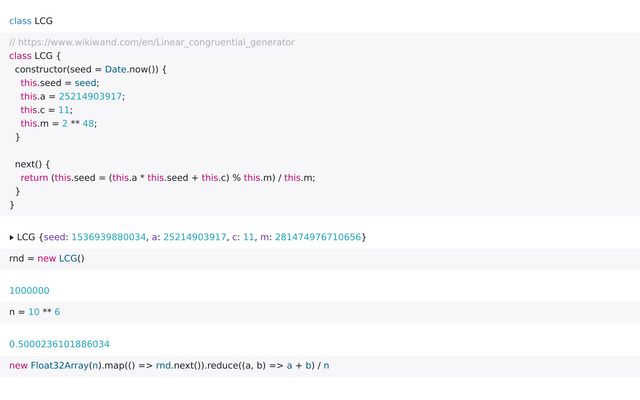Click the 'this.seed = seed;' line

pyautogui.click(x=60, y=83)
